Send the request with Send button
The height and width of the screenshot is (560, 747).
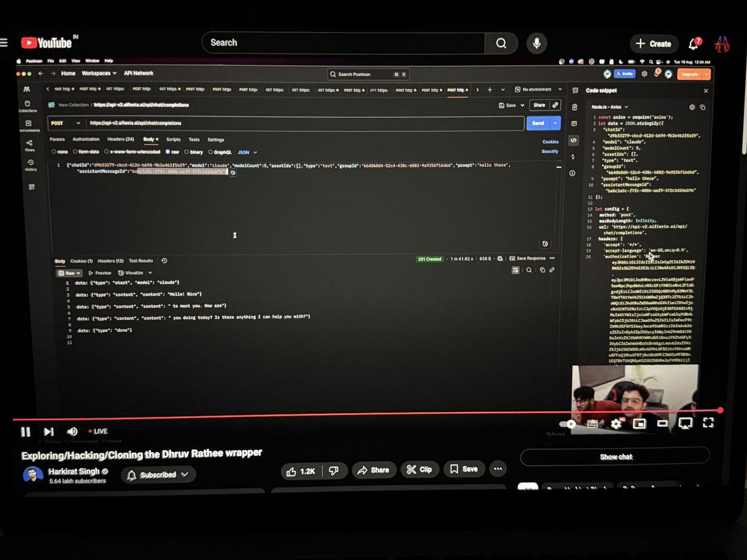(538, 123)
